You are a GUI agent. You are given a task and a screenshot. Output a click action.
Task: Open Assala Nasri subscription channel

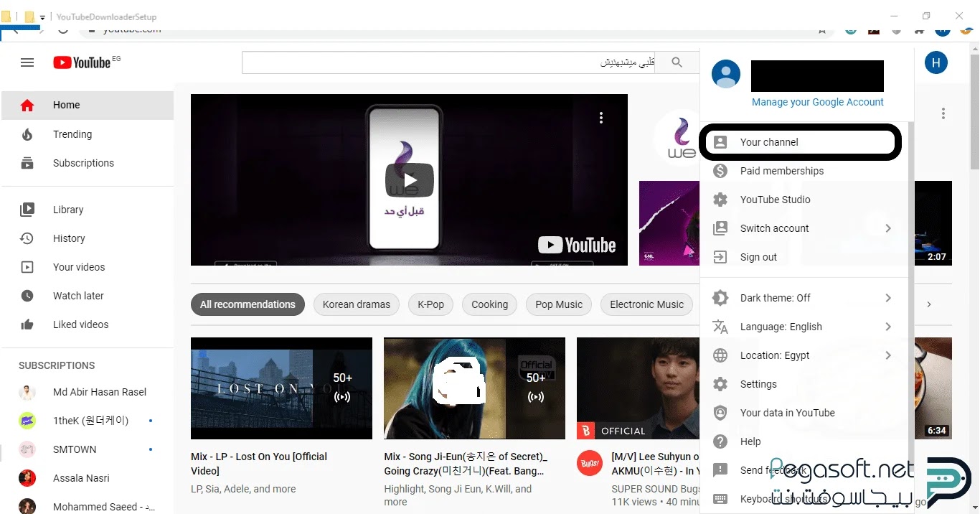pyautogui.click(x=87, y=478)
